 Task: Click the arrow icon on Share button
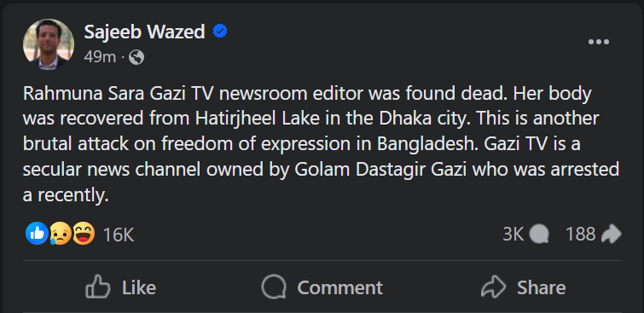pyautogui.click(x=493, y=287)
